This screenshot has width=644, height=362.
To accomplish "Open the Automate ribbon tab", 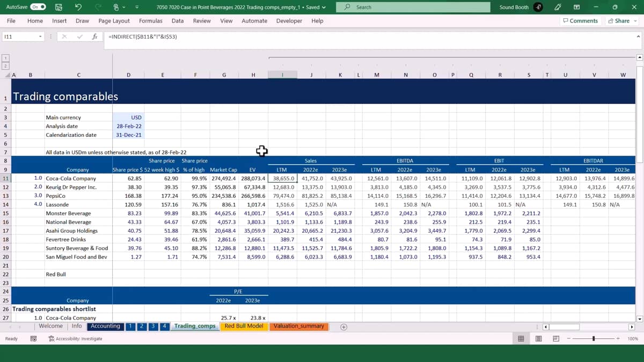I will pos(254,21).
